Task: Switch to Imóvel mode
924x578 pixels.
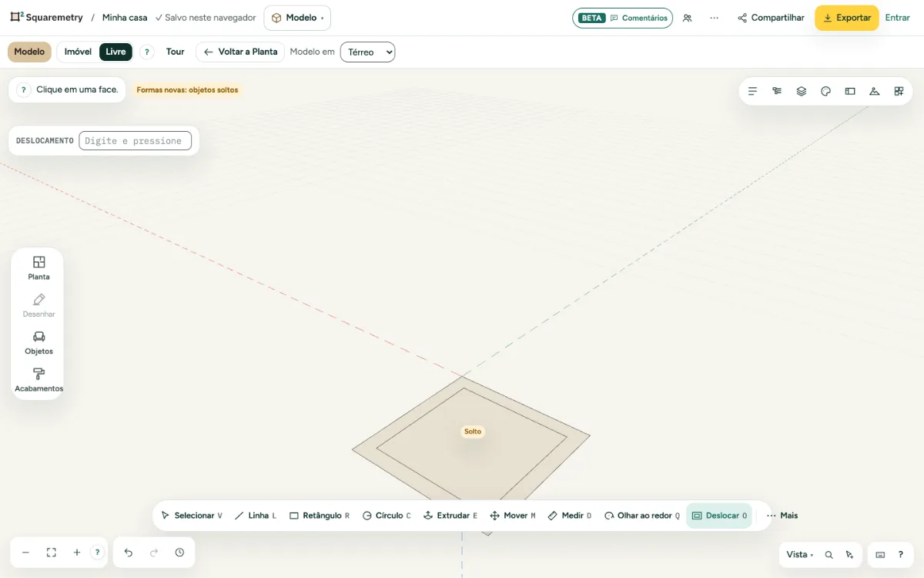Action: click(78, 52)
